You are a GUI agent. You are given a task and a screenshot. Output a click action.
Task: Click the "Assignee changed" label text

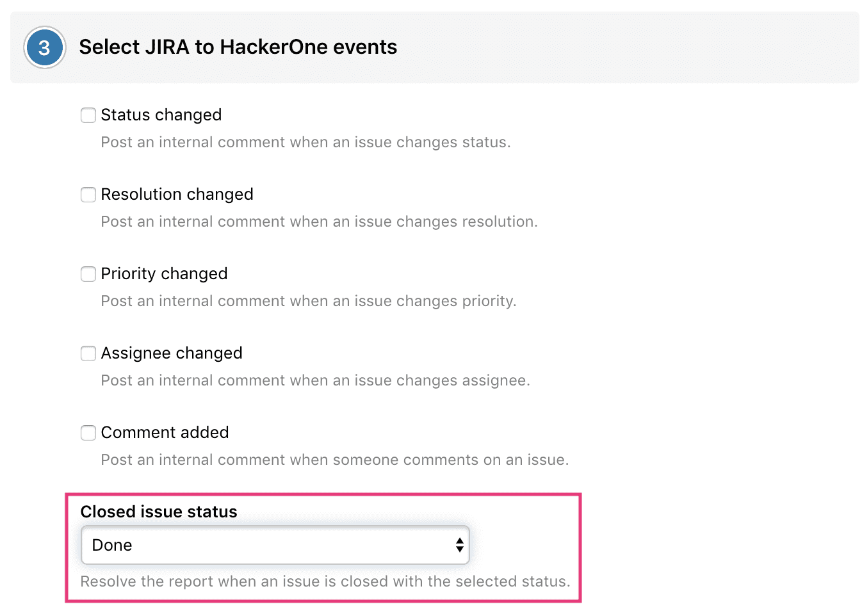pyautogui.click(x=172, y=353)
